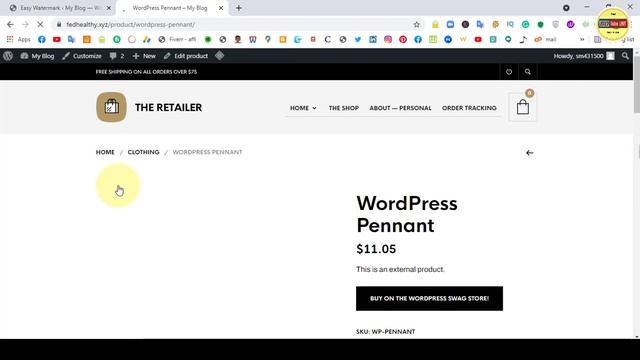Open a new browser tab

coord(239,8)
